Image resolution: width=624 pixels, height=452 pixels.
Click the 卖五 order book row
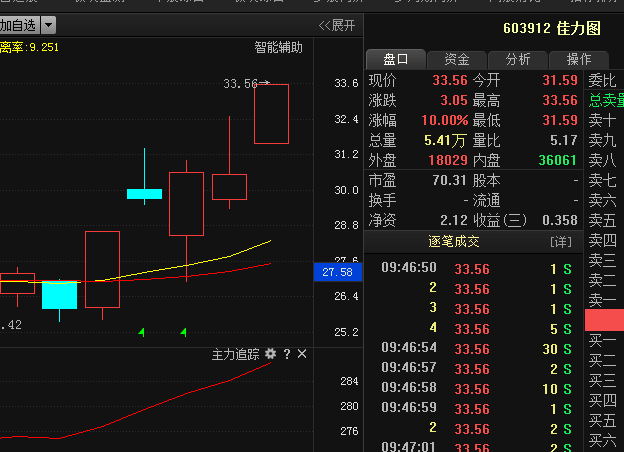604,220
